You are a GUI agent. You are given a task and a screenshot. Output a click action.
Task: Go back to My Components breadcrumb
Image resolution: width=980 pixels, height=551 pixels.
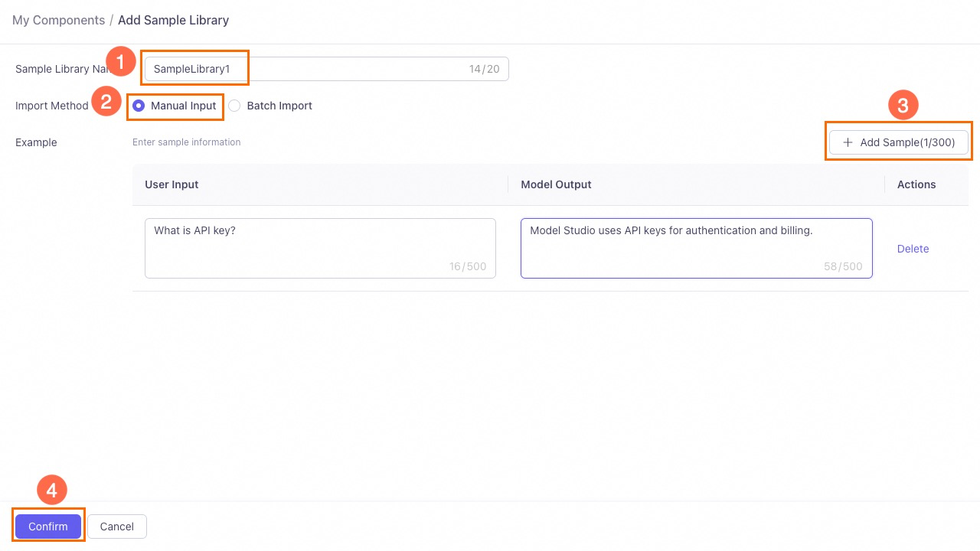click(58, 21)
